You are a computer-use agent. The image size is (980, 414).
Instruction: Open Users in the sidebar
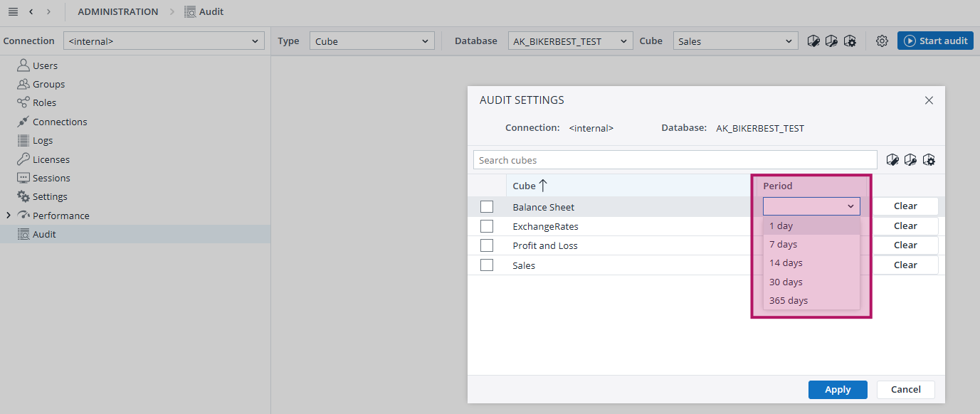pos(45,65)
